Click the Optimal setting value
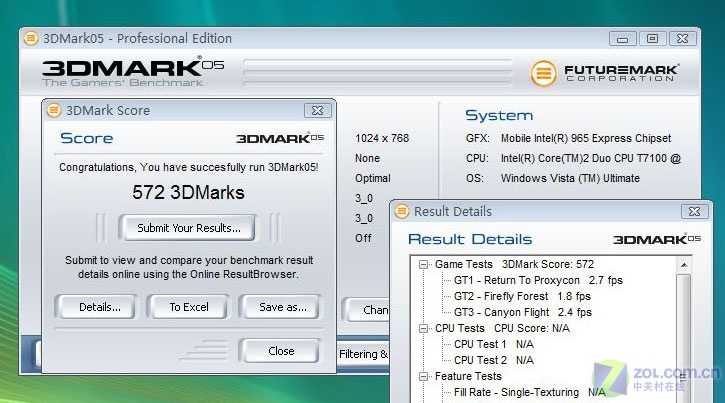Screen dimensions: 725x403 pos(373,178)
